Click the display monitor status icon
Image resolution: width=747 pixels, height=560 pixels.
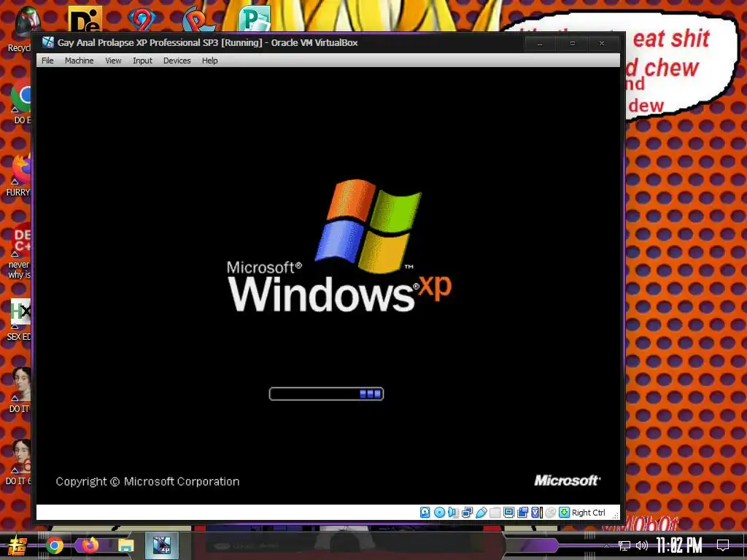[x=508, y=513]
